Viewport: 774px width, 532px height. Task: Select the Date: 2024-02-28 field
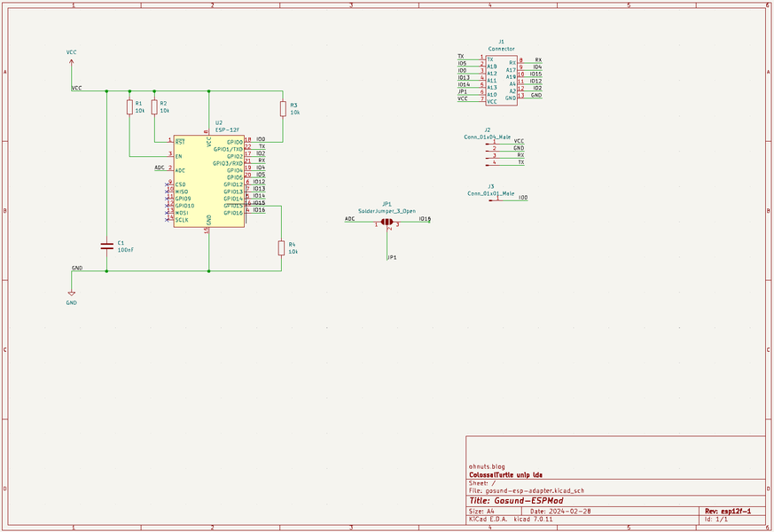pyautogui.click(x=560, y=512)
